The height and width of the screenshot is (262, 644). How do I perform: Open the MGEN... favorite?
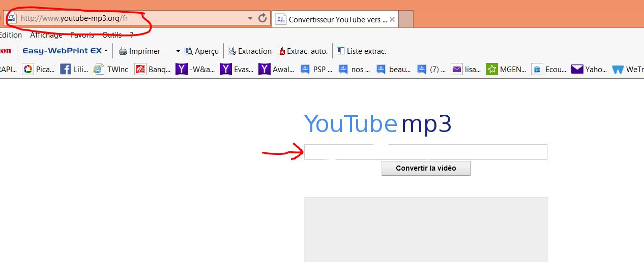506,69
